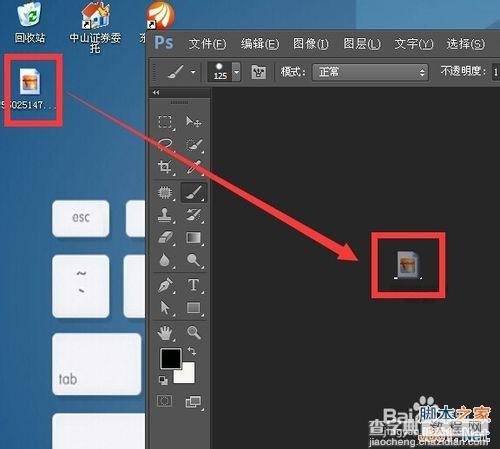Screen dimensions: 500x449
Task: Select the Blur tool
Action: click(165, 260)
